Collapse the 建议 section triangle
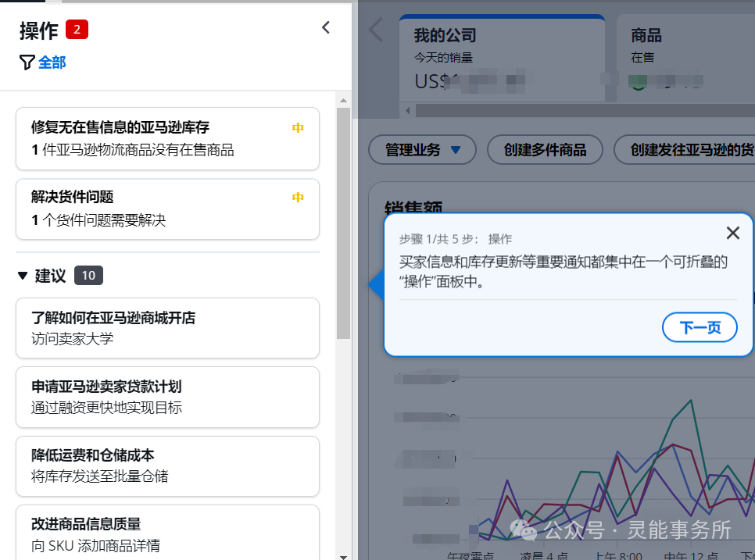 [22, 275]
